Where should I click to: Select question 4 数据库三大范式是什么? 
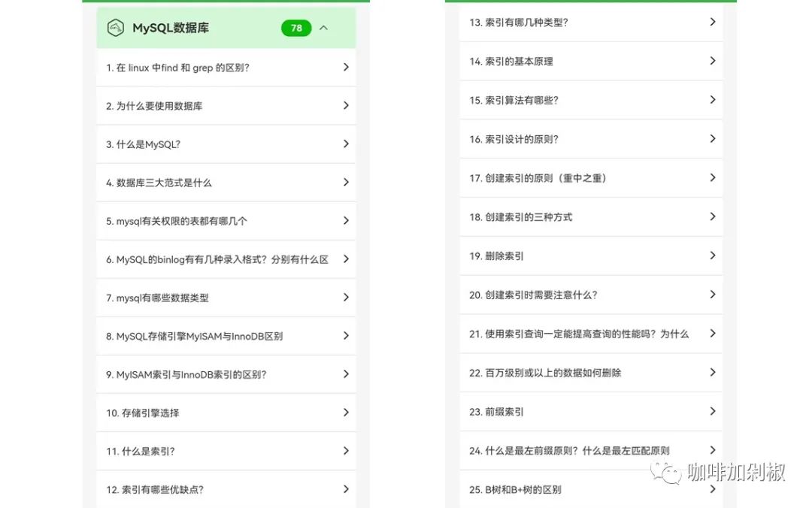tap(226, 183)
